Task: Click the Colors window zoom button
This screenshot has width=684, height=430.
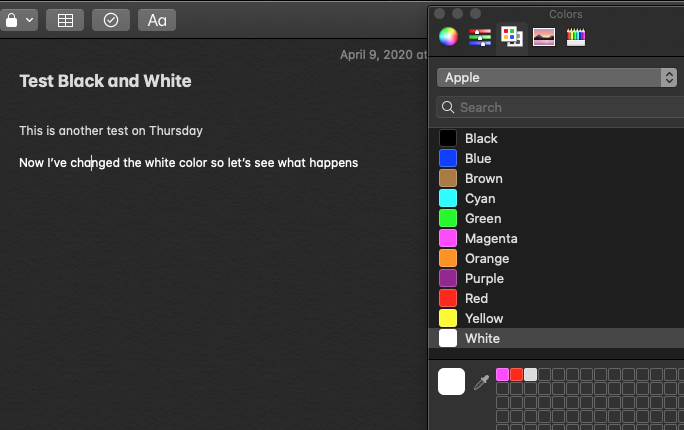Action: [475, 14]
